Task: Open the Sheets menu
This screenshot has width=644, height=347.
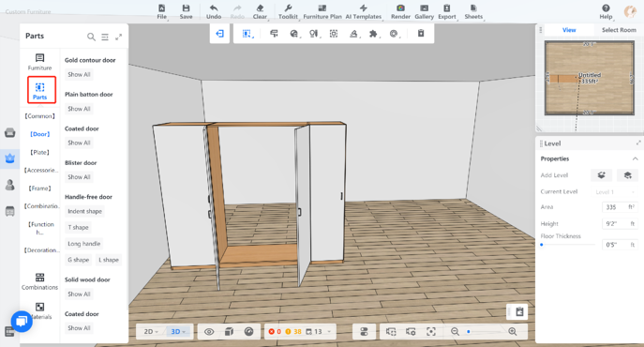Action: coord(473,12)
